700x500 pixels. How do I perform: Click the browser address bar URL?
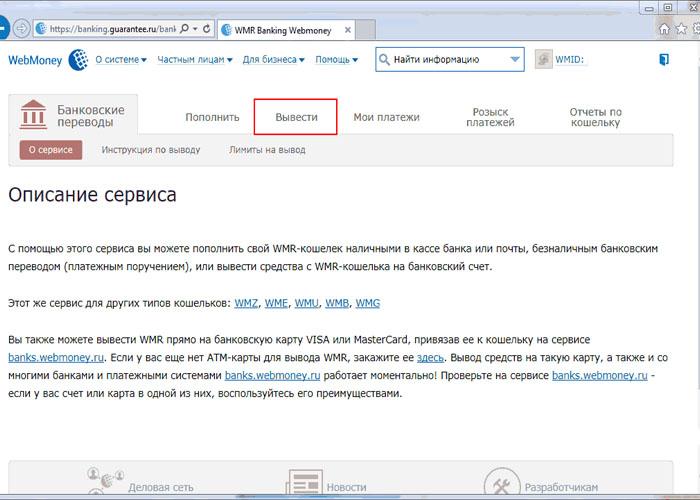tap(112, 29)
